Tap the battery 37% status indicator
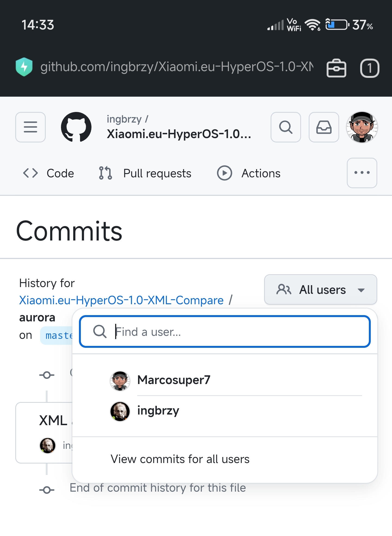The width and height of the screenshot is (392, 536). [349, 25]
